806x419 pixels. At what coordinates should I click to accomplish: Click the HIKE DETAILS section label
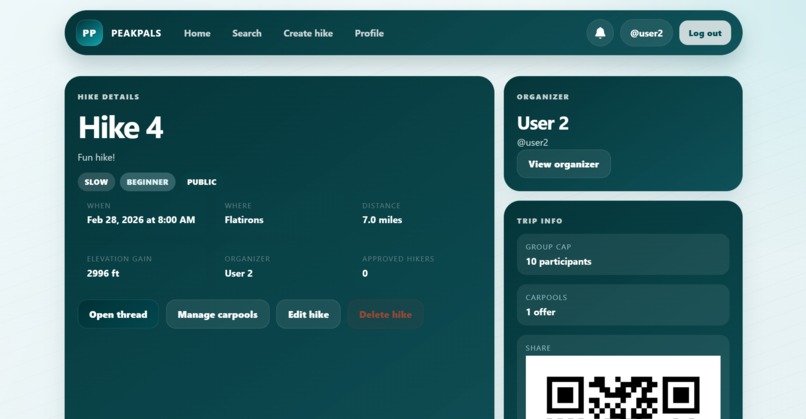(x=108, y=97)
